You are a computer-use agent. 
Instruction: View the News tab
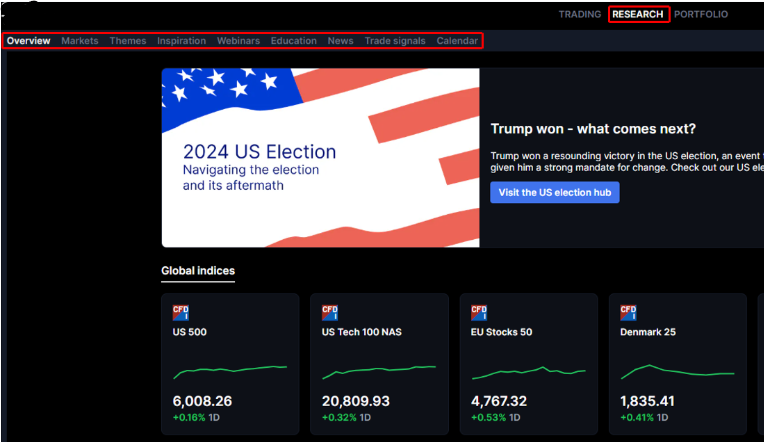pyautogui.click(x=340, y=41)
